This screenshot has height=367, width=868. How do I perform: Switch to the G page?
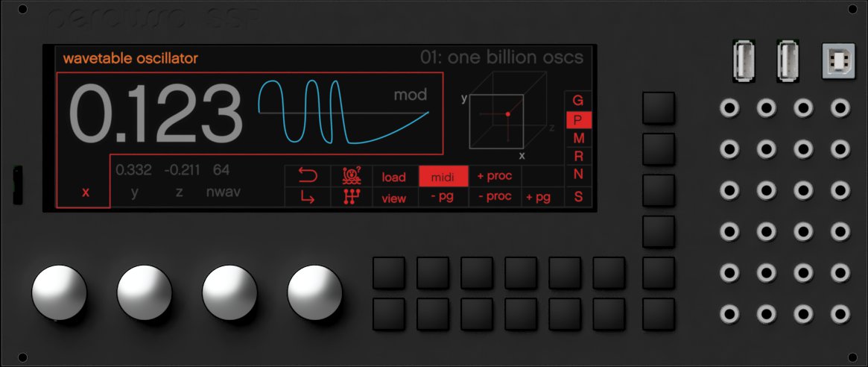(578, 101)
